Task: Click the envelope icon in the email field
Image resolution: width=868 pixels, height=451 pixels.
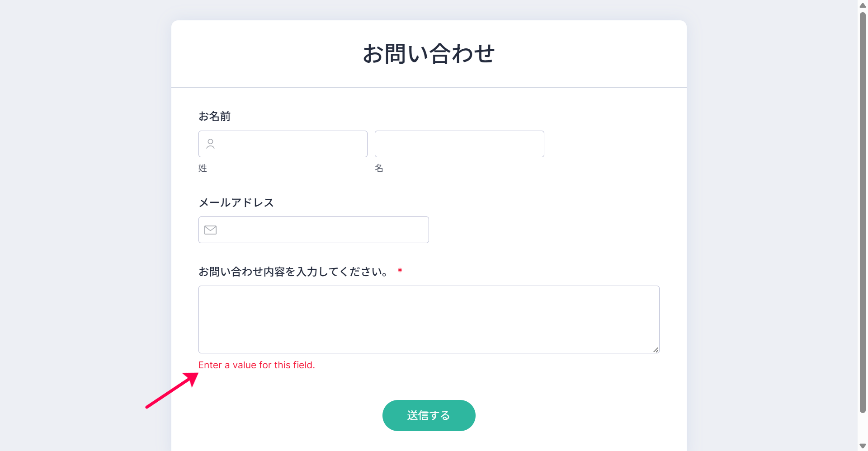Action: pyautogui.click(x=210, y=230)
